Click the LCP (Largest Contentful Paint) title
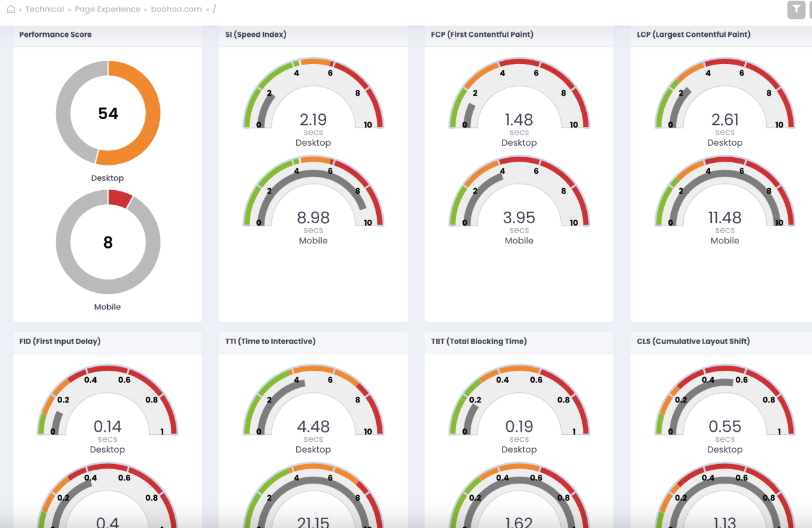Screen dimensions: 812x528 (693, 34)
